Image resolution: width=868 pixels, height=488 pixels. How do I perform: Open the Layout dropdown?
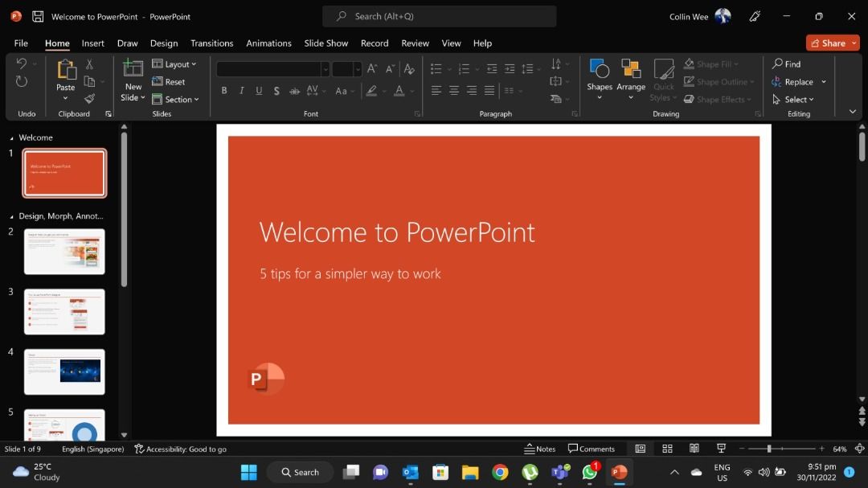174,64
